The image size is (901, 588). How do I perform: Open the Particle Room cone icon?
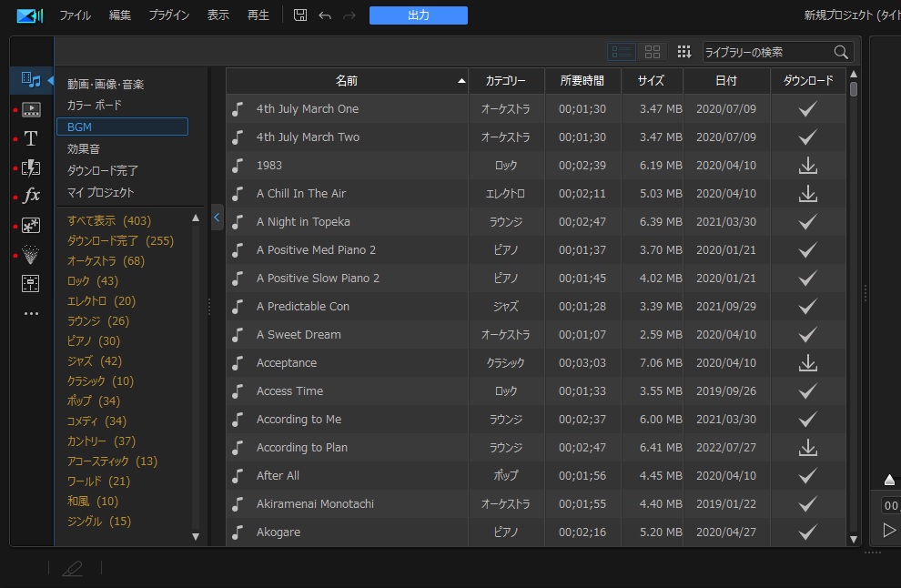[x=30, y=254]
